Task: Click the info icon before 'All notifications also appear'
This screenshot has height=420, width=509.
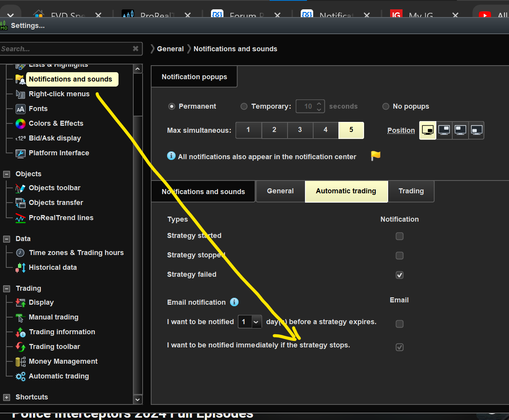Action: tap(171, 156)
